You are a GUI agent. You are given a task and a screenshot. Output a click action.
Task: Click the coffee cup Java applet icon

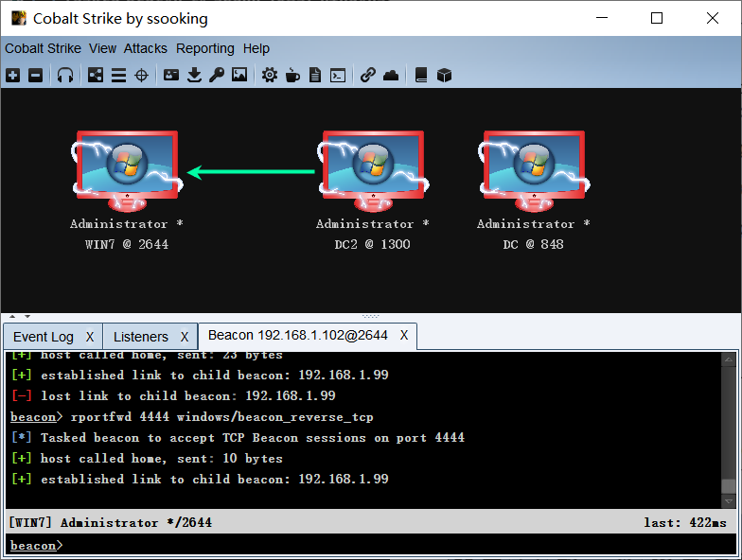point(292,75)
